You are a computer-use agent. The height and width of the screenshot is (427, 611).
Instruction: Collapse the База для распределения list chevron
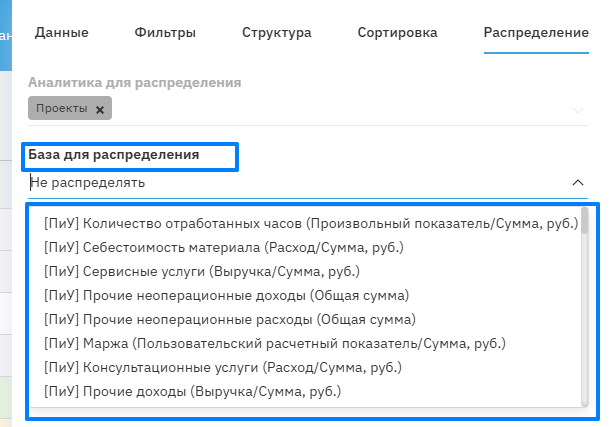[x=577, y=183]
